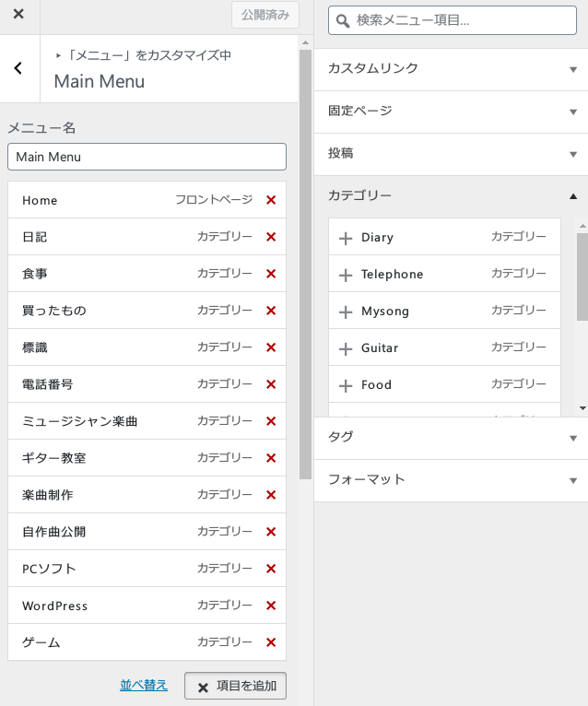Close the customizer with the X icon

[18, 15]
